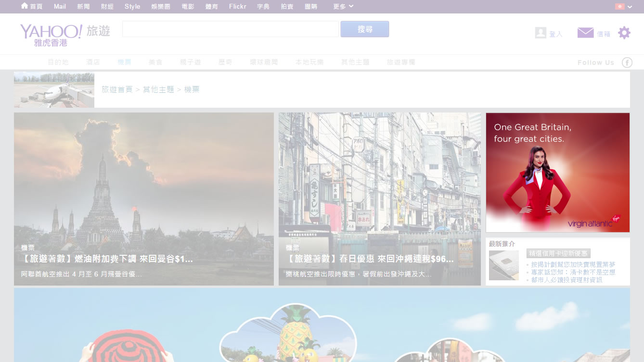The width and height of the screenshot is (644, 362).
Task: Click the Hong Kong flag region icon
Action: coord(619,6)
